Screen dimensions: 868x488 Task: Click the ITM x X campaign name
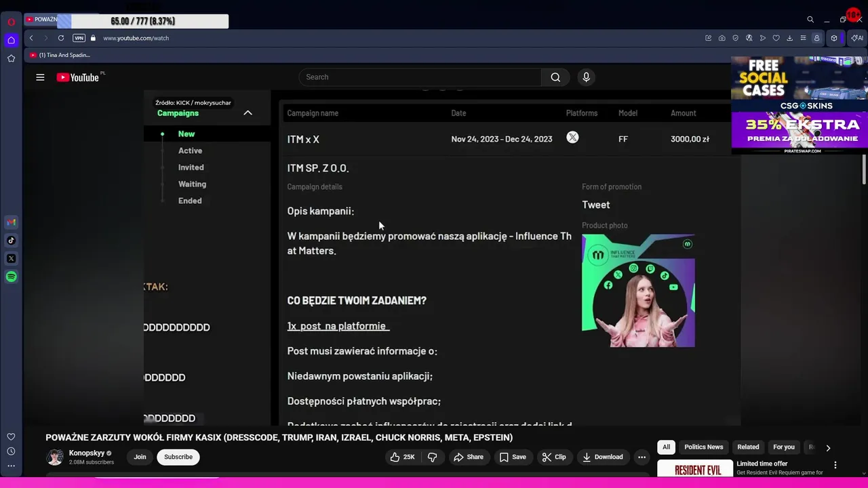(x=303, y=140)
